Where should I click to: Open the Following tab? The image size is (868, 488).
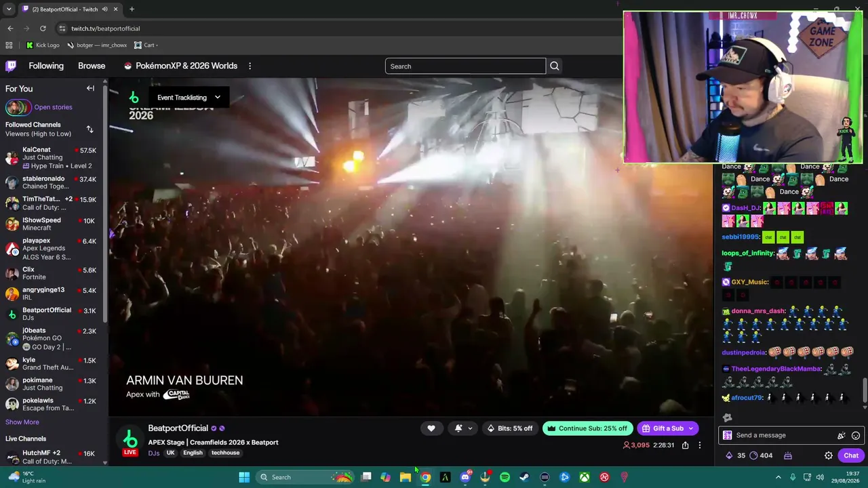(x=46, y=66)
